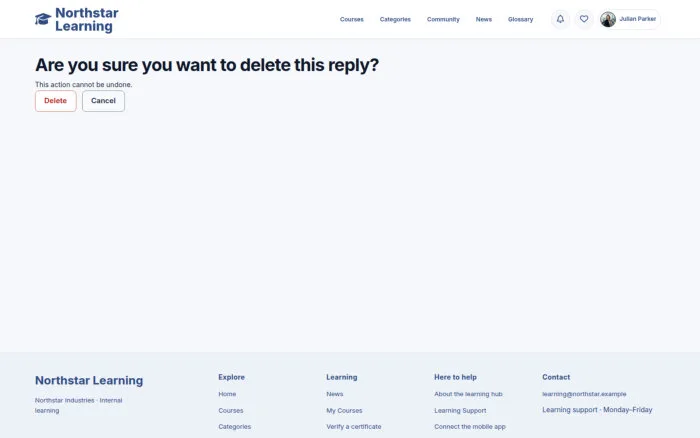Click footer 'Explore' column heading
The height and width of the screenshot is (438, 700).
pos(231,377)
